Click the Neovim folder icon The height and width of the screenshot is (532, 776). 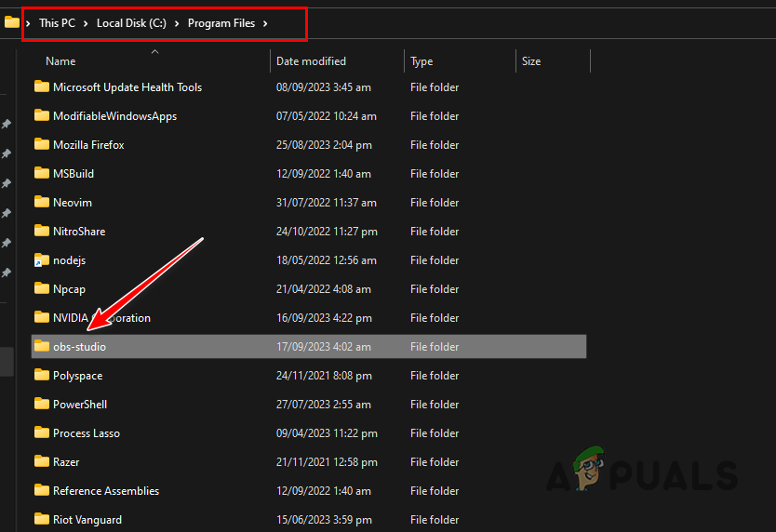point(42,202)
